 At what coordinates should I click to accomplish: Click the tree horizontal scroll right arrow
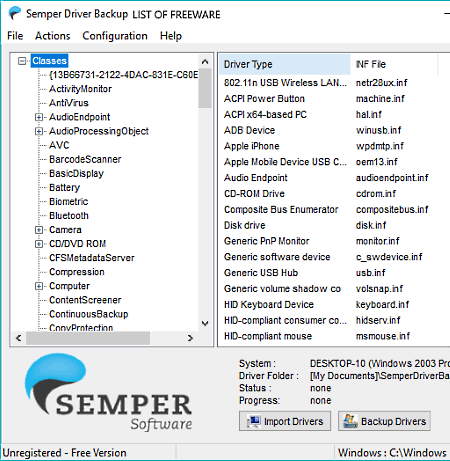[x=190, y=338]
